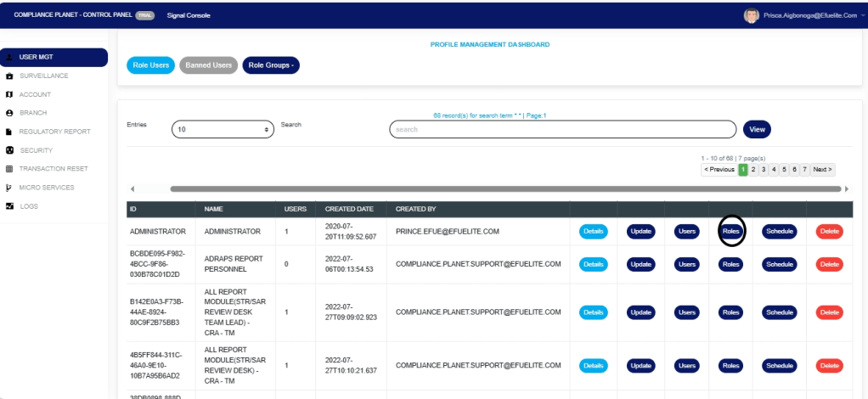Select the Role Users tab

pos(150,65)
